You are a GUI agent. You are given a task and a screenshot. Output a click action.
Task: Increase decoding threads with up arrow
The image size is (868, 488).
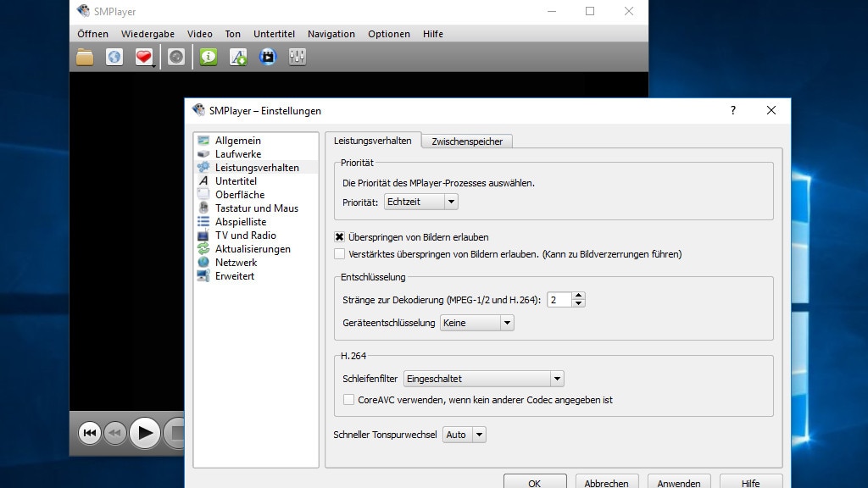coord(578,296)
